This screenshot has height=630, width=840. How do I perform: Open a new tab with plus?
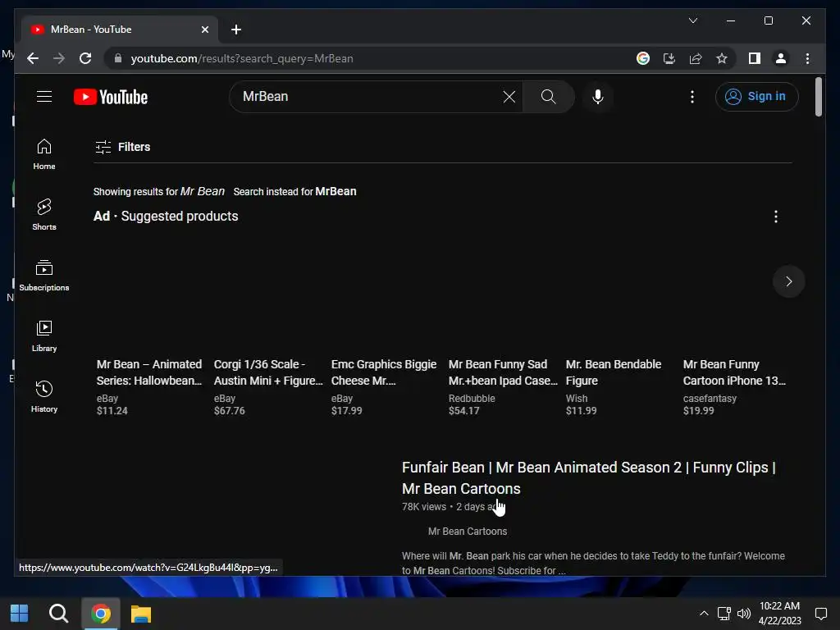tap(236, 30)
